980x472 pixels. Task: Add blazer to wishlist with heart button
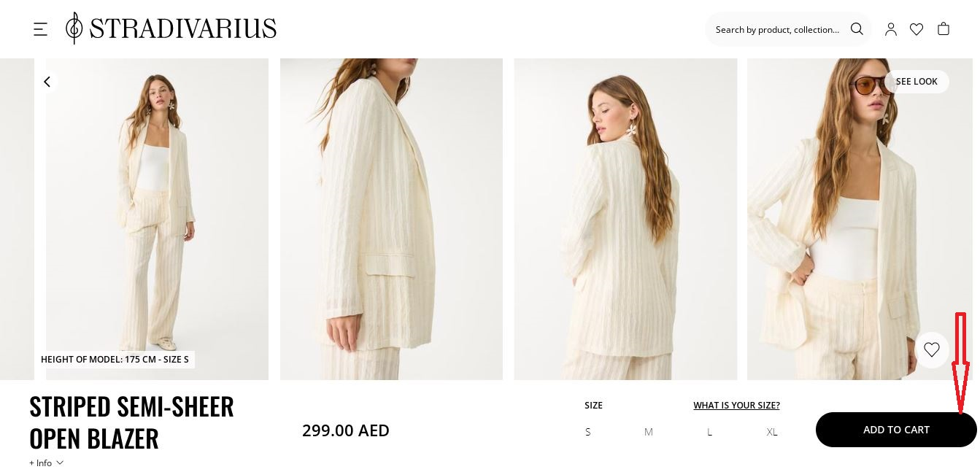932,349
